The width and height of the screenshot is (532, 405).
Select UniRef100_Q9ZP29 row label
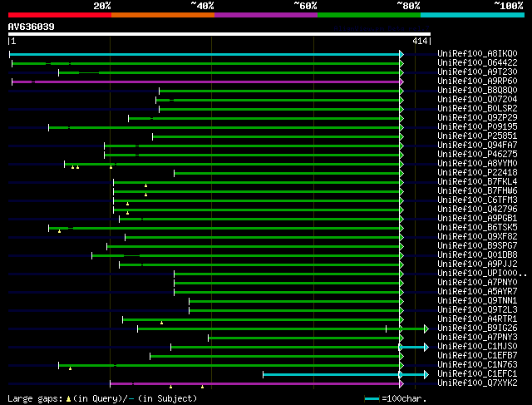477,118
